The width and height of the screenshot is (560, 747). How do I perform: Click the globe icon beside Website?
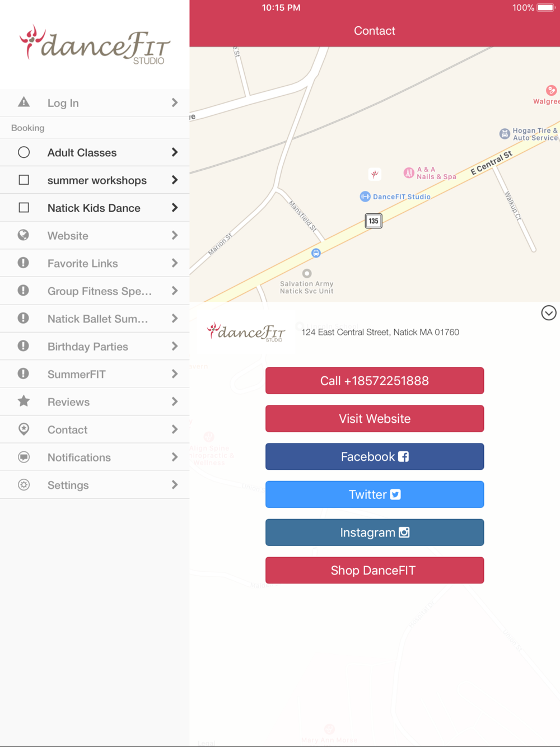24,235
